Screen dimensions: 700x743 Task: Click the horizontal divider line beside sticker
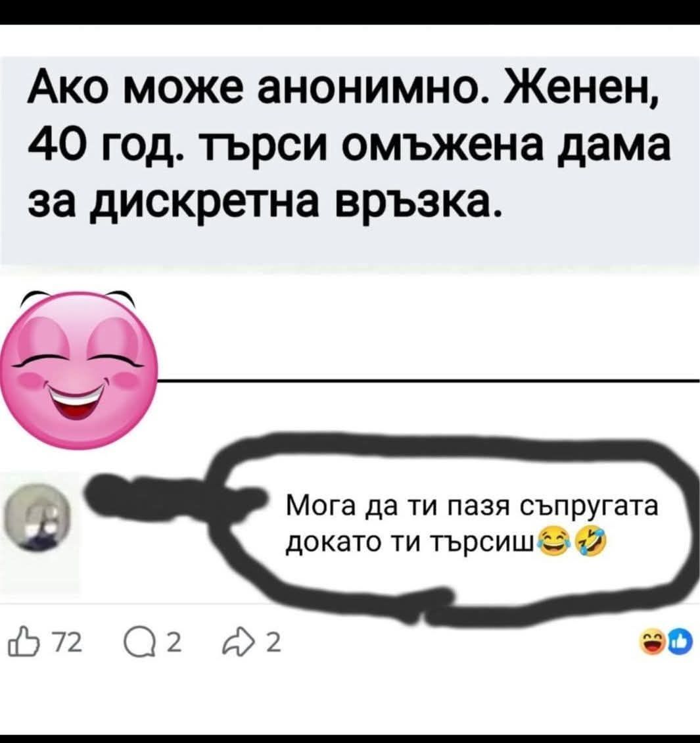[429, 380]
